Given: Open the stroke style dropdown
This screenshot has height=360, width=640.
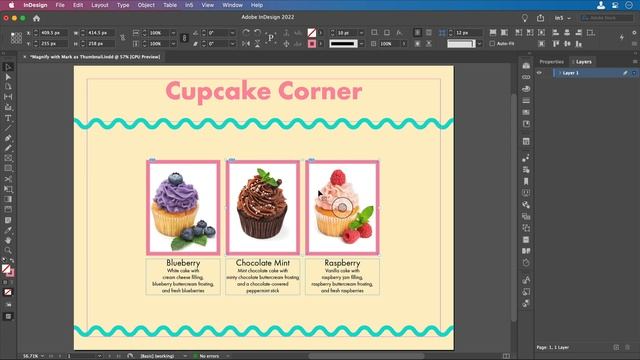Looking at the screenshot, I should pyautogui.click(x=361, y=44).
